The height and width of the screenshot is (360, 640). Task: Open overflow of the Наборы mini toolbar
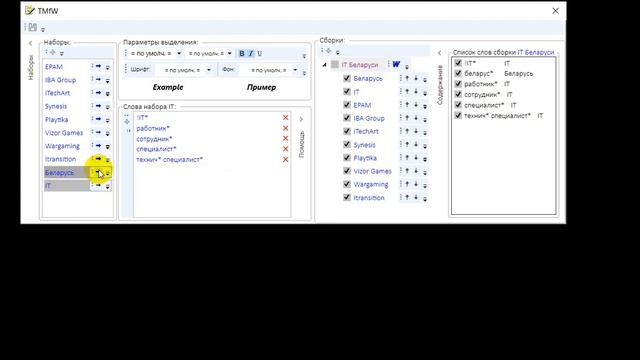[62, 53]
